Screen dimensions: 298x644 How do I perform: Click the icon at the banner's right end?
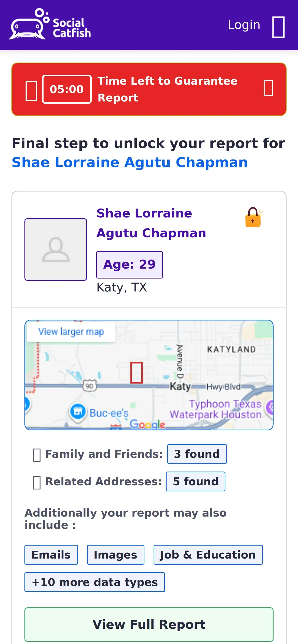point(268,88)
